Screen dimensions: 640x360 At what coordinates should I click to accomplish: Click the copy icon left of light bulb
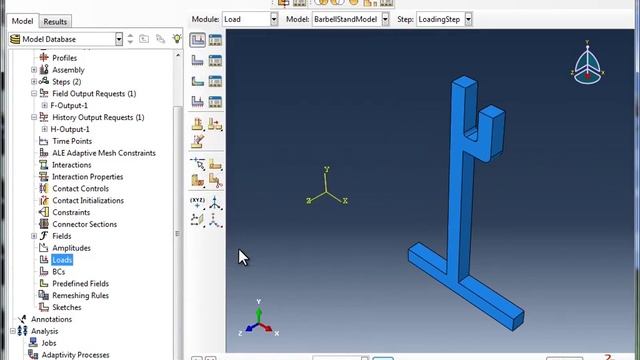click(x=160, y=39)
